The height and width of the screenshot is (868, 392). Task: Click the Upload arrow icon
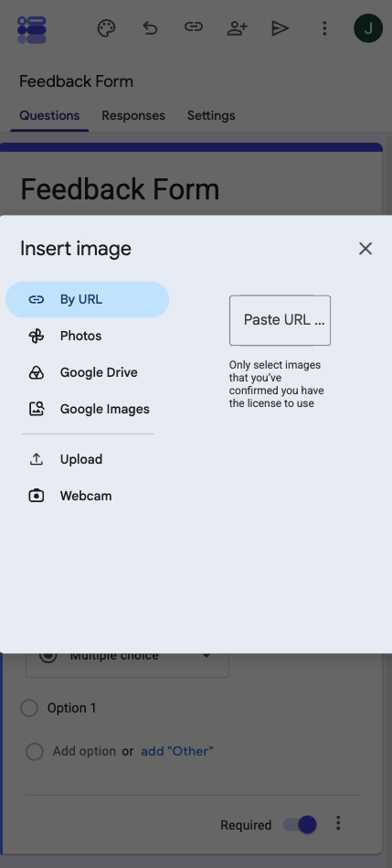click(x=37, y=459)
